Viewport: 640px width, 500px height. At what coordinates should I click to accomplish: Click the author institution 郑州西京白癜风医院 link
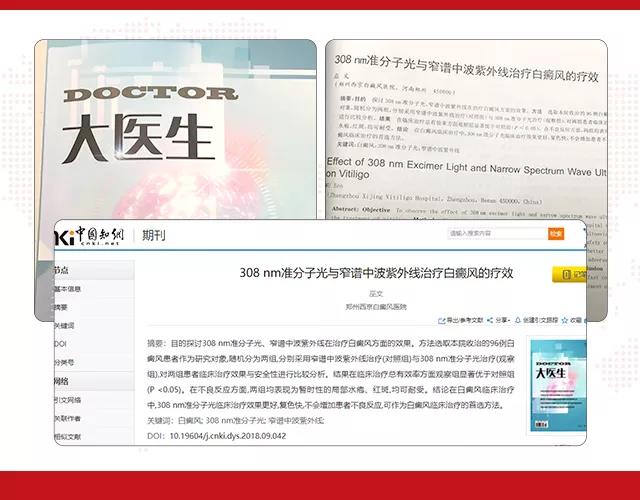pyautogui.click(x=376, y=307)
